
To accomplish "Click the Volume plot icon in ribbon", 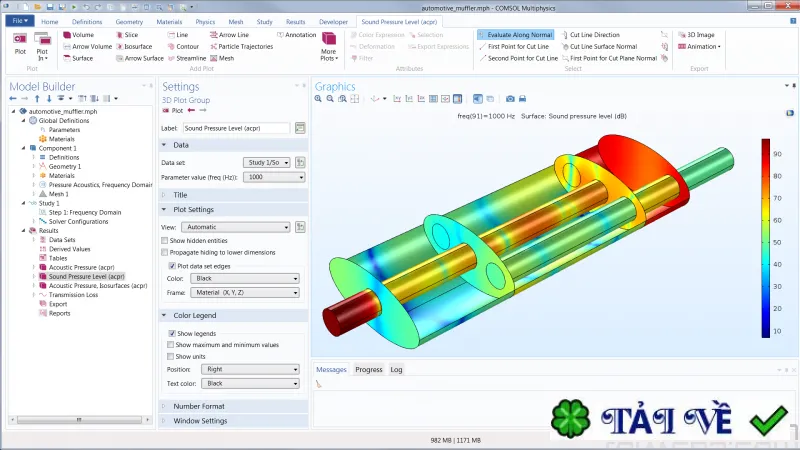I will [x=67, y=35].
